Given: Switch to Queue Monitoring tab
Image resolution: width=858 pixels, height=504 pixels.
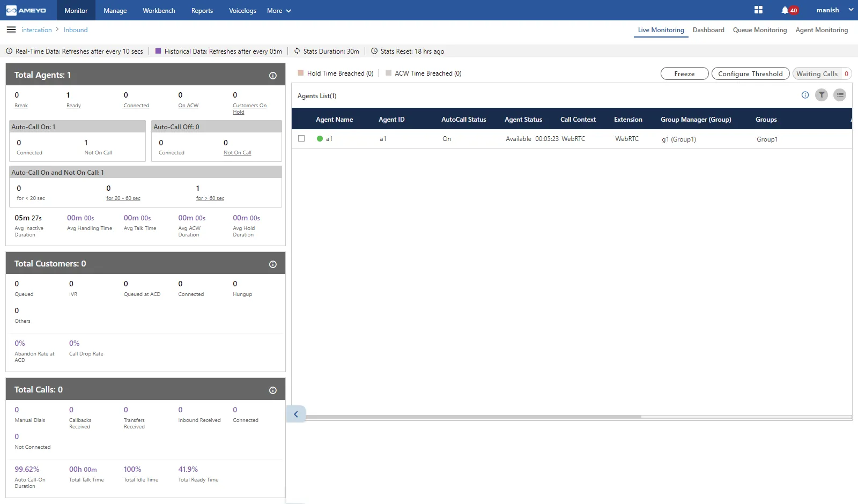Looking at the screenshot, I should click(x=760, y=30).
